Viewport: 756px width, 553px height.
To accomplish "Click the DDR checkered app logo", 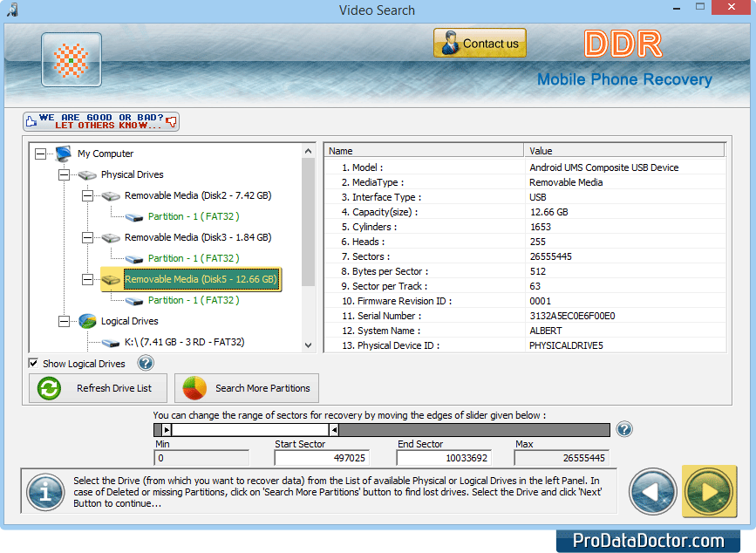I will 71,59.
